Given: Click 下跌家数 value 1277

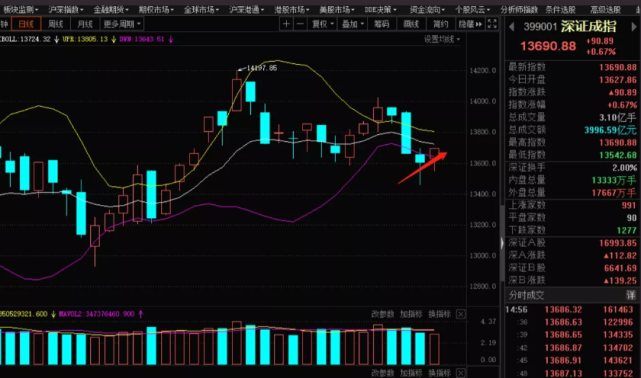Looking at the screenshot, I should click(x=627, y=230).
